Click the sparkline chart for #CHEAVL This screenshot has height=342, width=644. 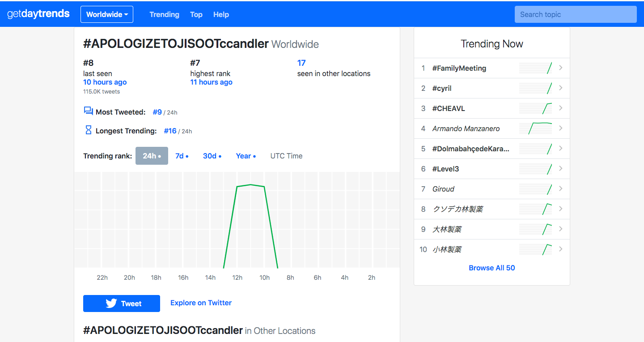[x=535, y=108]
